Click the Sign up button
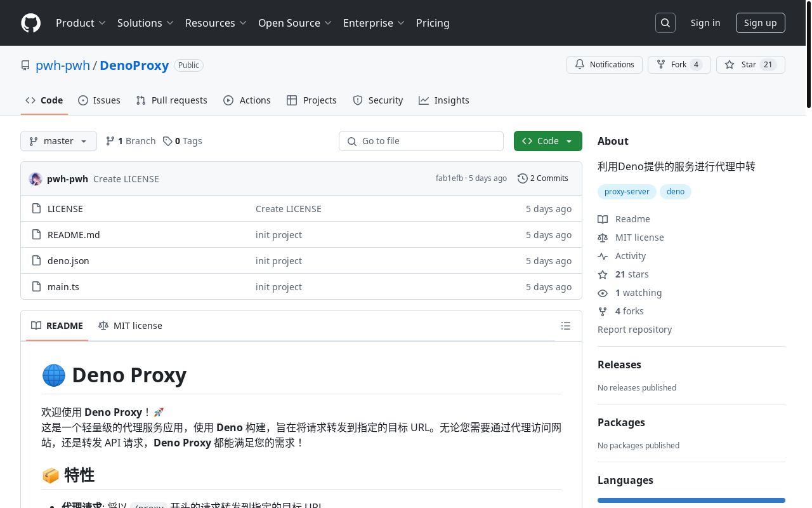Screen dimensions: 812x508 tap(760, 23)
